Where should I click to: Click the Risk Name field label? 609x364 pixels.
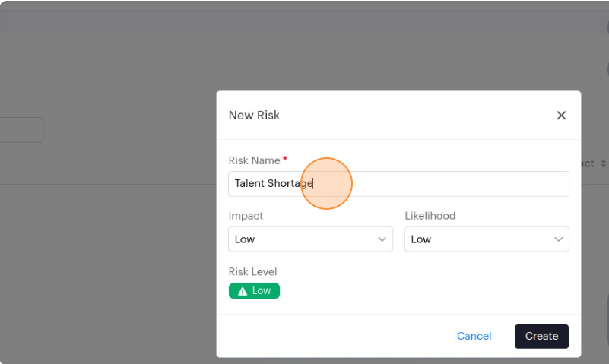(x=254, y=160)
